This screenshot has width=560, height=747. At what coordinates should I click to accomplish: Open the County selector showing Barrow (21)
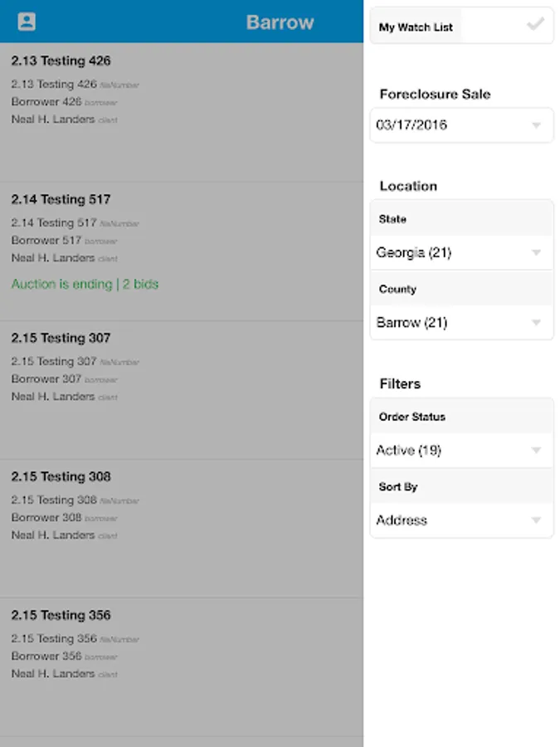(x=461, y=323)
